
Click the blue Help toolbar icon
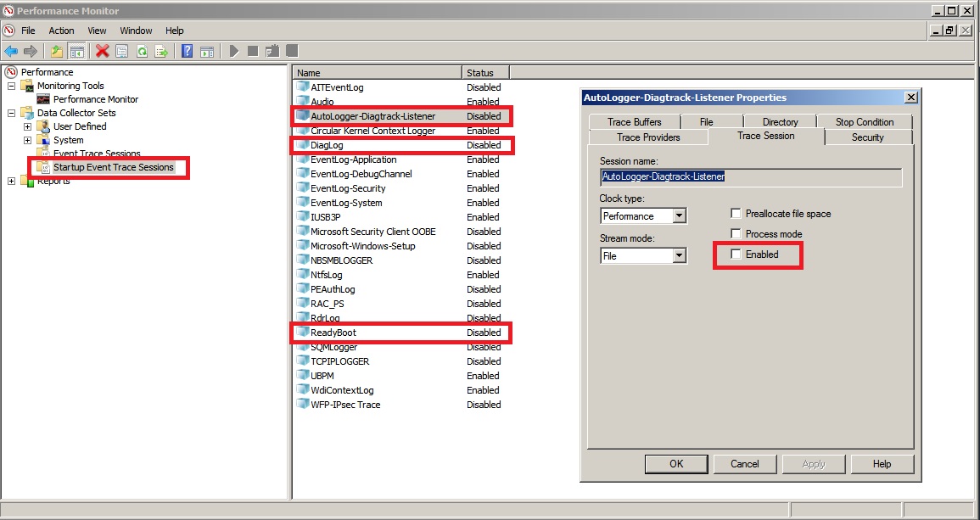pyautogui.click(x=187, y=51)
